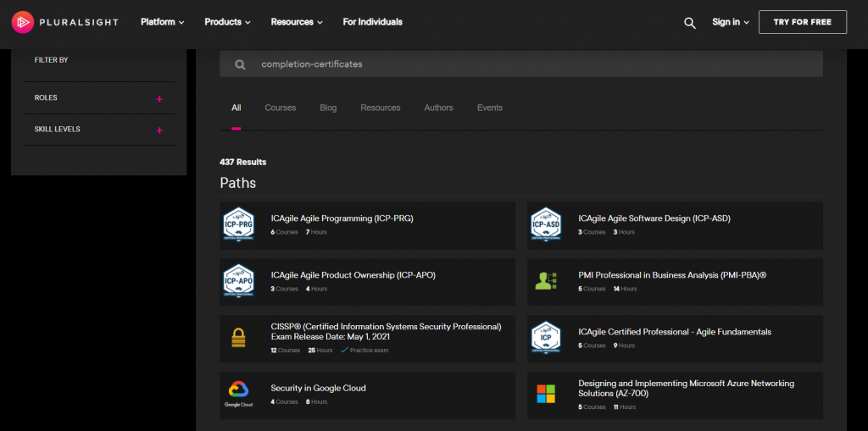Open the Resources dropdown in top navigation
The height and width of the screenshot is (431, 868).
coord(297,22)
